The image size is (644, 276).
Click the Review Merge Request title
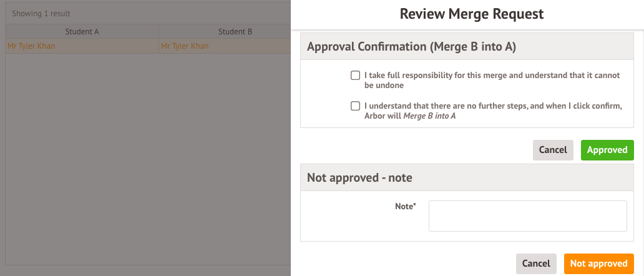[x=472, y=14]
